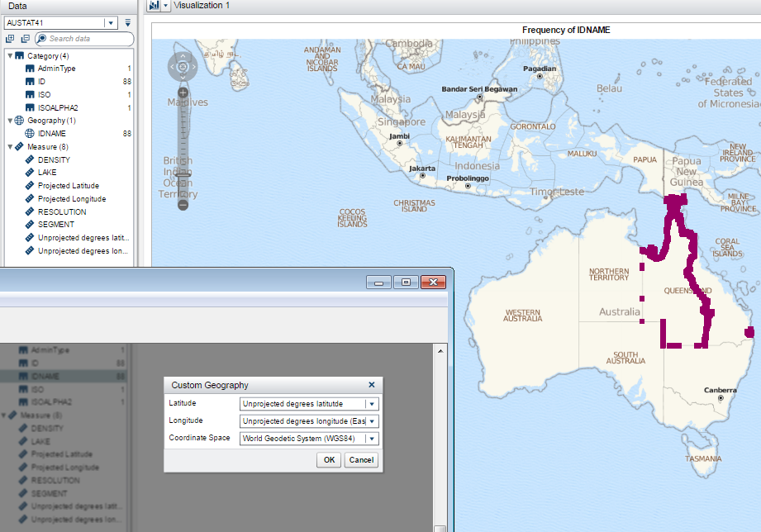Close the Custom Geography dialog with X

[x=371, y=385]
